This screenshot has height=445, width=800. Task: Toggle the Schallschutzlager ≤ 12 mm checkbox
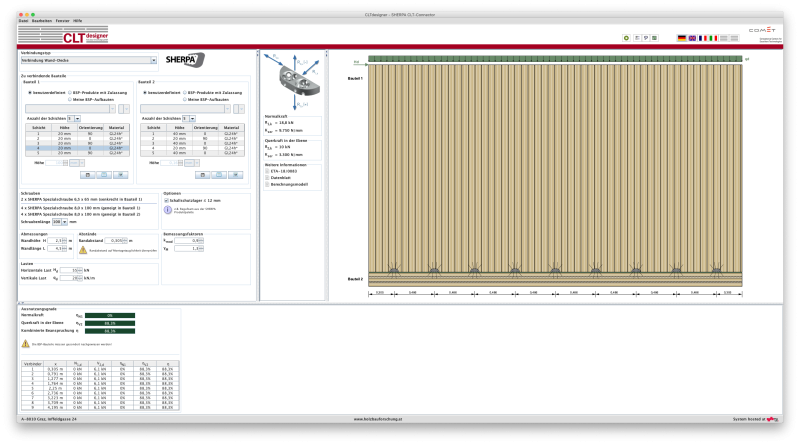pos(166,200)
